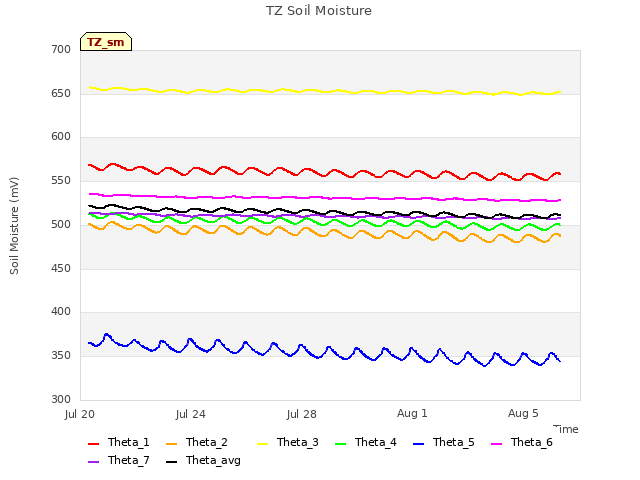This screenshot has height=480, width=640.
Task: Click the green Theta_4 legend color marker
Action: [340, 444]
